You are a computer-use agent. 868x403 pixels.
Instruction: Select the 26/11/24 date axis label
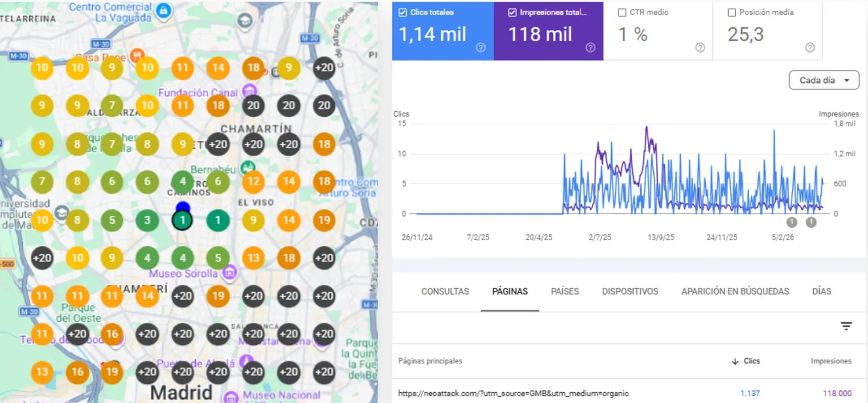pos(417,238)
